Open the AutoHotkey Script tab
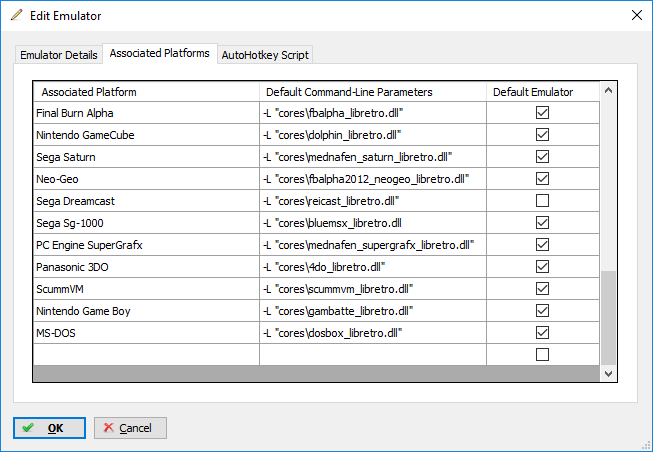This screenshot has width=653, height=452. [x=265, y=55]
